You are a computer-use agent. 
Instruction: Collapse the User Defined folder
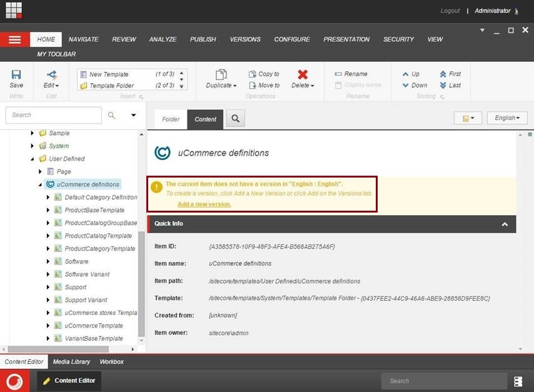(x=33, y=159)
